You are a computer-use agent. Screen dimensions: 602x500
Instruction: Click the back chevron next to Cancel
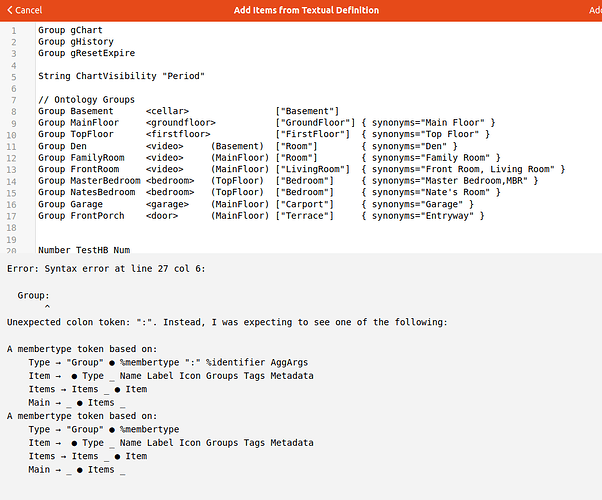tap(8, 10)
